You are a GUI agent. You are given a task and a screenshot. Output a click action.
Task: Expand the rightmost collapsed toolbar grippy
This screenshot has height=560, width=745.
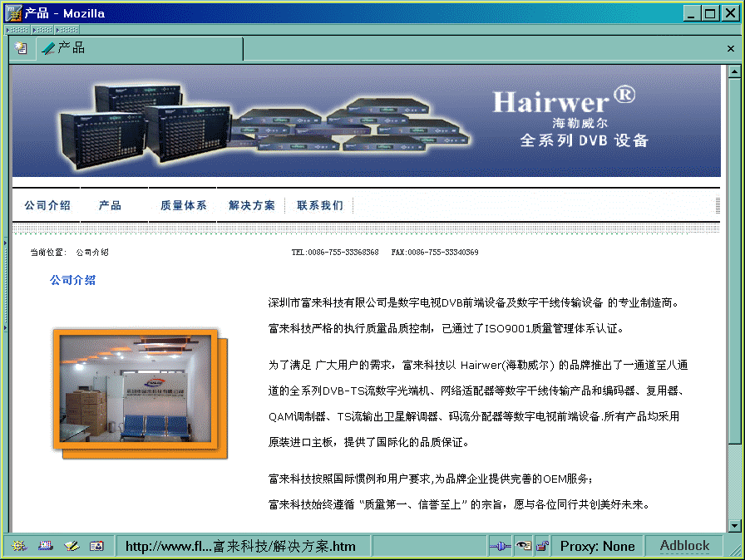pos(67,30)
